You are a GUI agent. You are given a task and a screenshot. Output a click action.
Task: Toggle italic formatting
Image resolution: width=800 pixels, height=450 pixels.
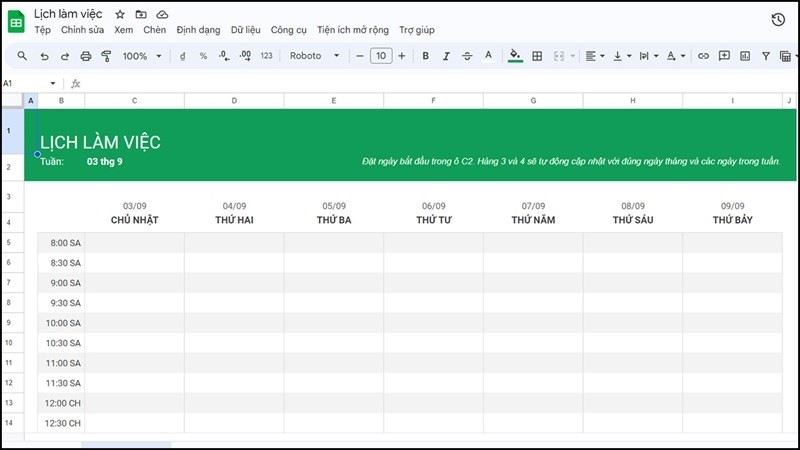446,56
